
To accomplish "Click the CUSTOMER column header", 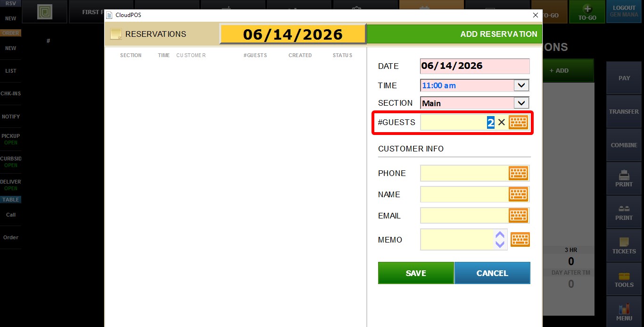I will click(x=191, y=55).
